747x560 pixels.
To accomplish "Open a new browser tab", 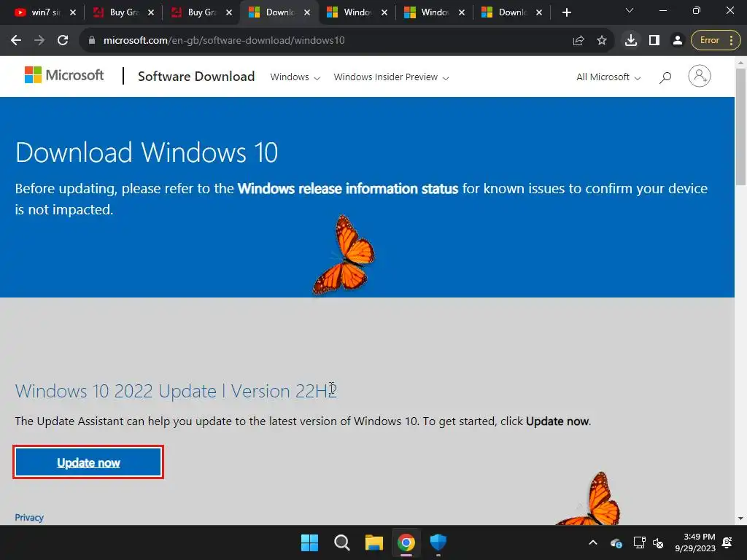I will [x=566, y=12].
